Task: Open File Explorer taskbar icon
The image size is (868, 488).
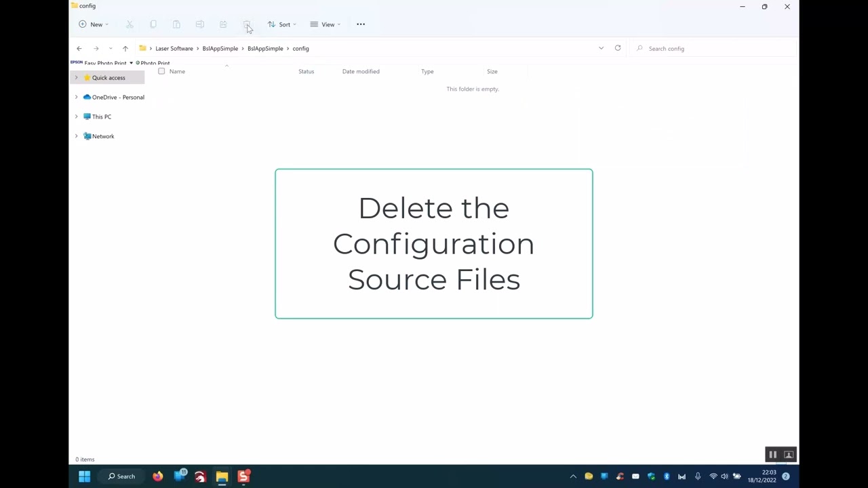Action: pos(222,476)
